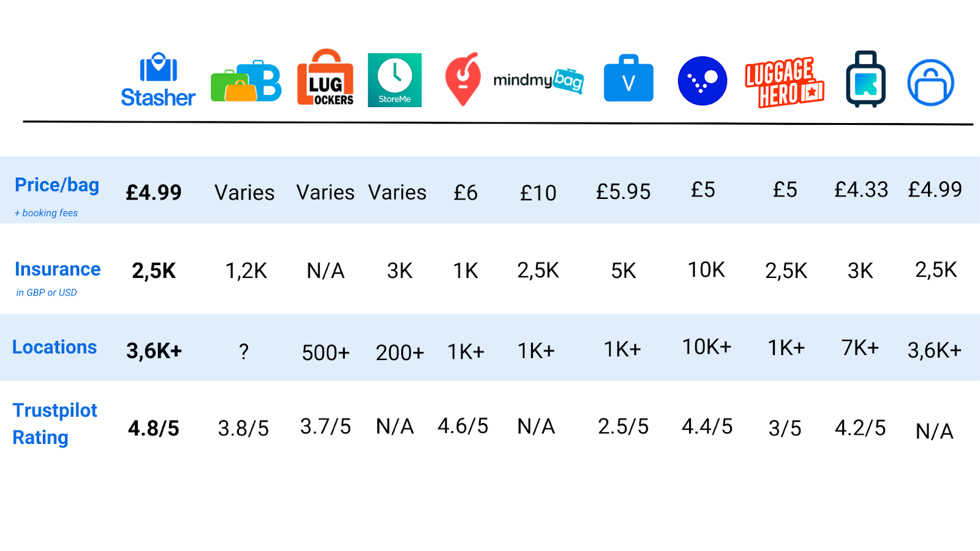Click the colorful suitcases B logo

(246, 82)
